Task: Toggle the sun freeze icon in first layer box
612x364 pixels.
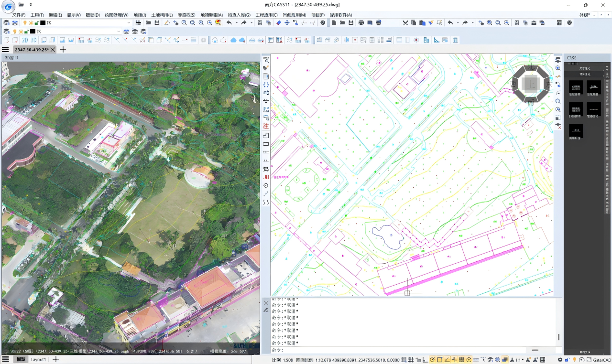Action: (x=31, y=22)
